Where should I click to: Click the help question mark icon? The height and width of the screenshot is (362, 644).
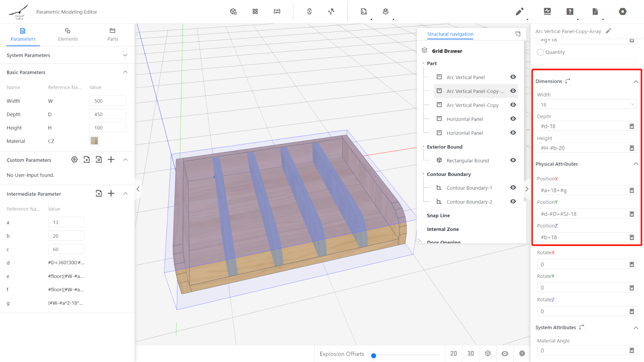(x=570, y=12)
